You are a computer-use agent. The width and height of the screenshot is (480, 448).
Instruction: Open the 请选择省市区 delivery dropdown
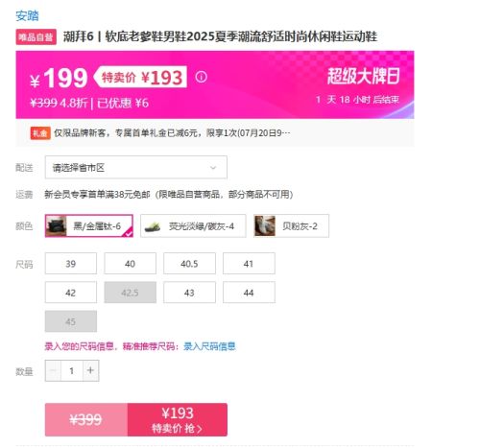[x=136, y=167]
